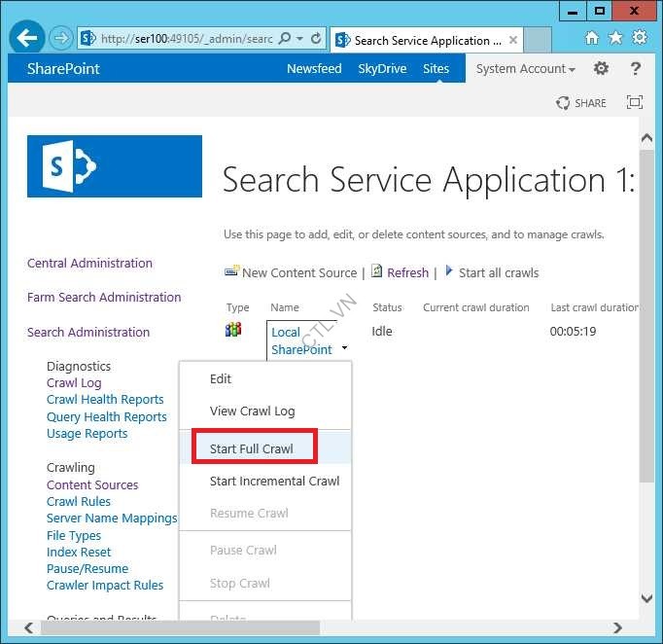
Task: Click the Share icon button
Action: click(581, 103)
